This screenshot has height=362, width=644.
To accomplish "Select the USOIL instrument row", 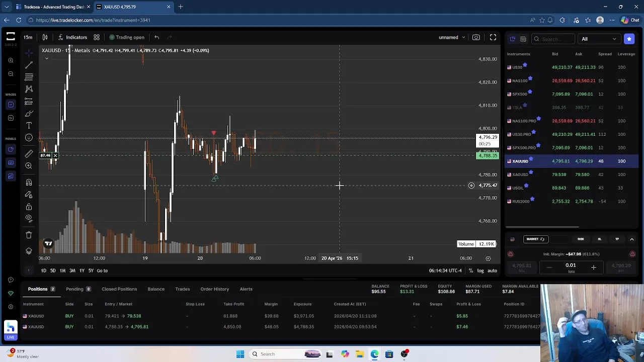I will point(572,188).
